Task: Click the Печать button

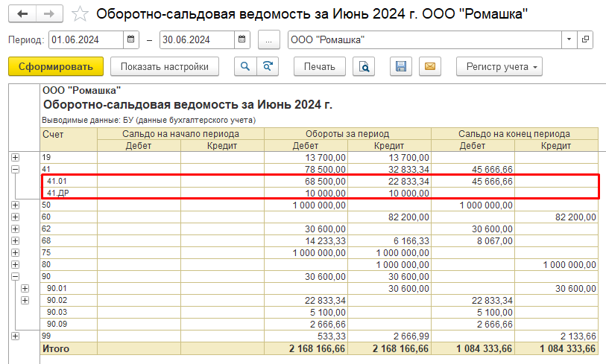Action: click(x=320, y=67)
